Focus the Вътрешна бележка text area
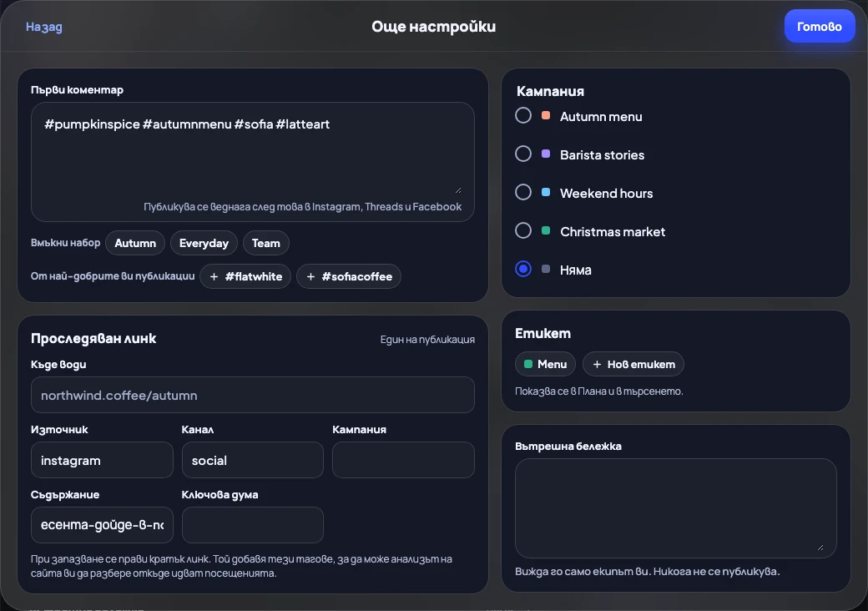The width and height of the screenshot is (868, 611). tap(675, 508)
